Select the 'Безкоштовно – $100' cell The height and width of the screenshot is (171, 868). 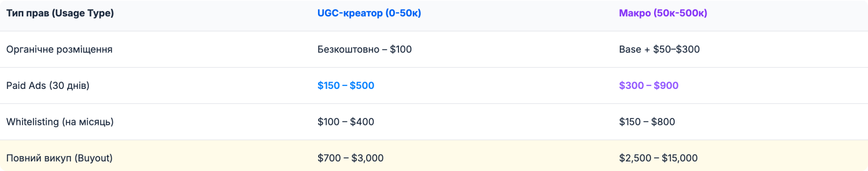(x=365, y=49)
